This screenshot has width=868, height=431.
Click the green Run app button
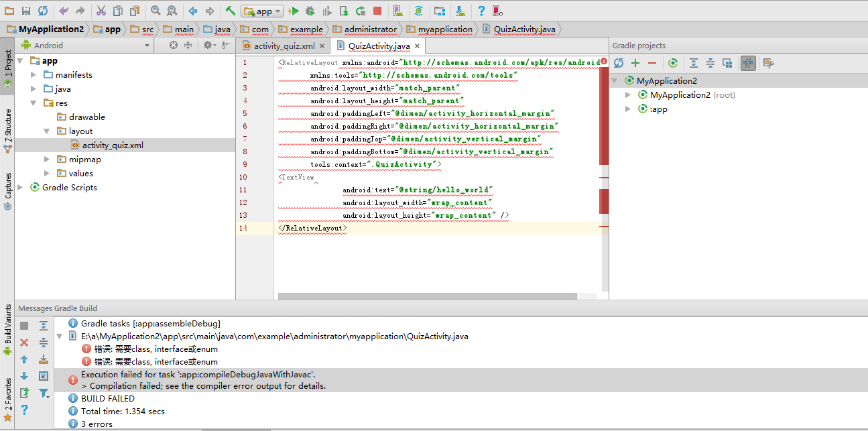tap(294, 11)
